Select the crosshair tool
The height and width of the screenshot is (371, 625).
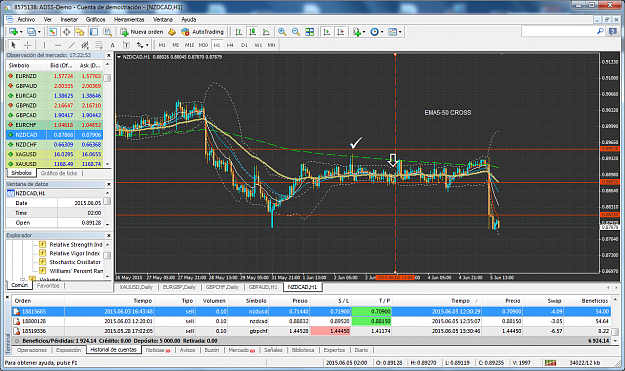pyautogui.click(x=28, y=45)
